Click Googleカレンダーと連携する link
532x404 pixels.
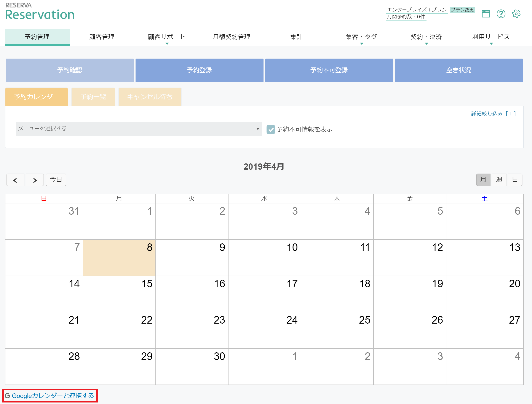coord(53,396)
